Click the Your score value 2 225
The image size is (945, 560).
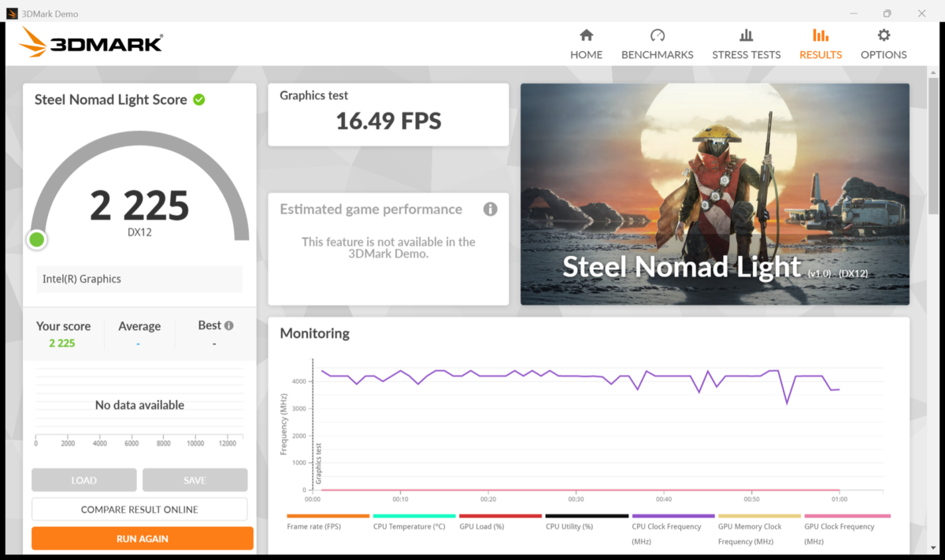62,343
